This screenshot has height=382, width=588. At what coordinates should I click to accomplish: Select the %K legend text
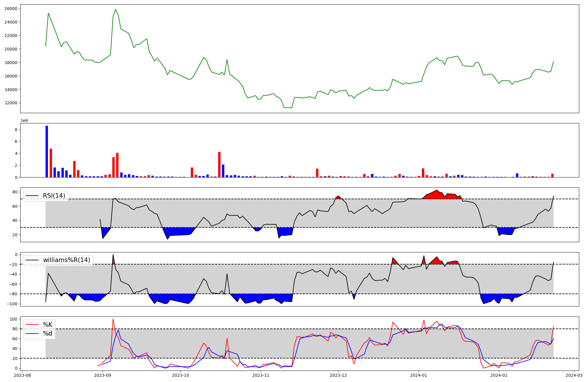pos(48,325)
